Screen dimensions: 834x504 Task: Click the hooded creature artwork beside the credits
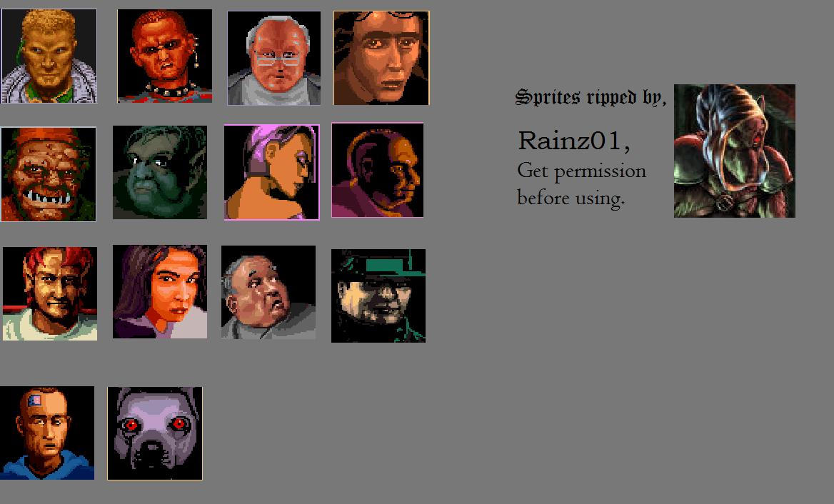[735, 151]
